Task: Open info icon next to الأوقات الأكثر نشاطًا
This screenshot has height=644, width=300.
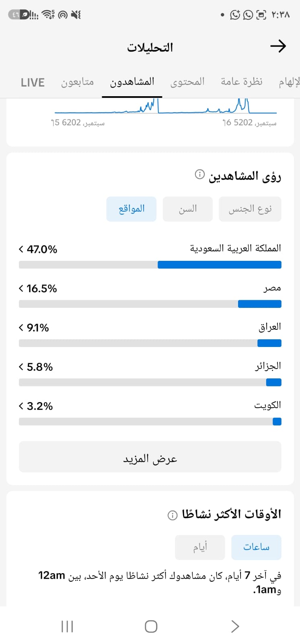Action: 173,516
